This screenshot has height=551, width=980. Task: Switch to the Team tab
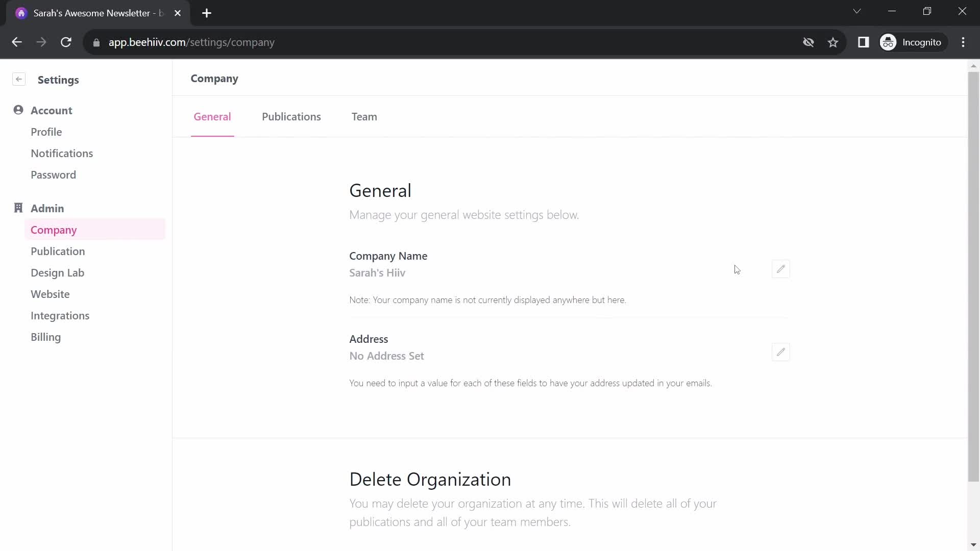(x=364, y=116)
